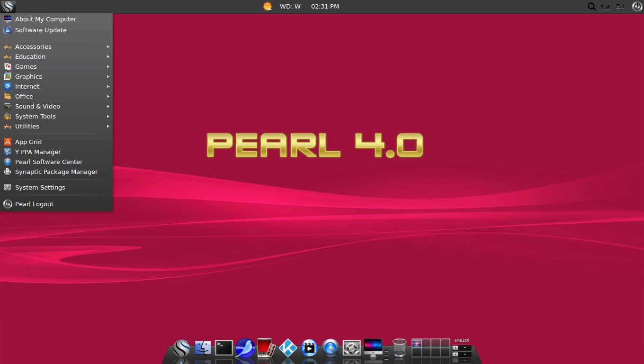Open the speaker volume indicator
Viewport: 644px width, 364px height.
click(x=620, y=7)
